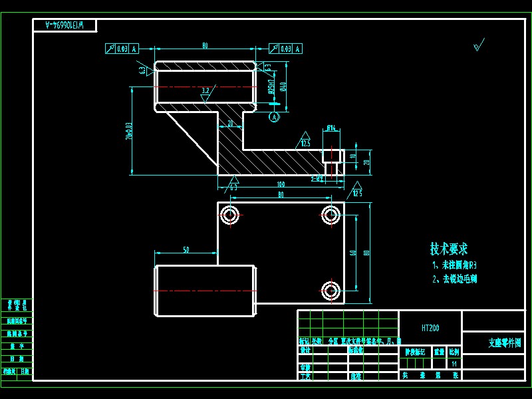Select the 100 base length dimension
The image size is (532, 399).
(x=281, y=185)
